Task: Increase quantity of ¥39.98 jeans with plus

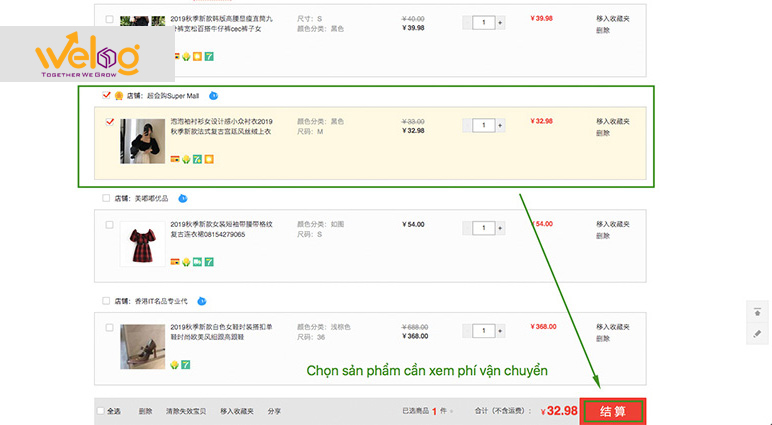Action: click(x=500, y=23)
